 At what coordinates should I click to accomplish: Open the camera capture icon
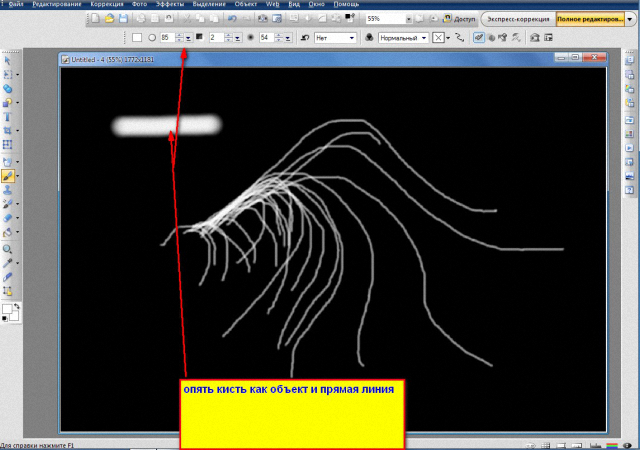(263, 18)
